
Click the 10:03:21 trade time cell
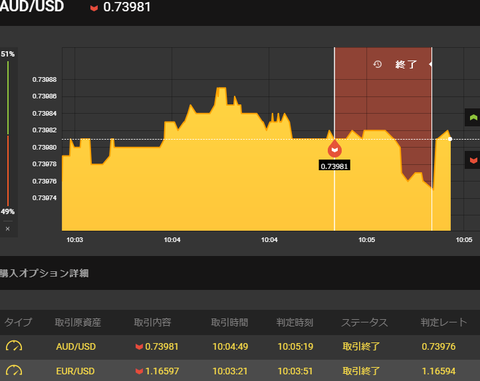[230, 371]
